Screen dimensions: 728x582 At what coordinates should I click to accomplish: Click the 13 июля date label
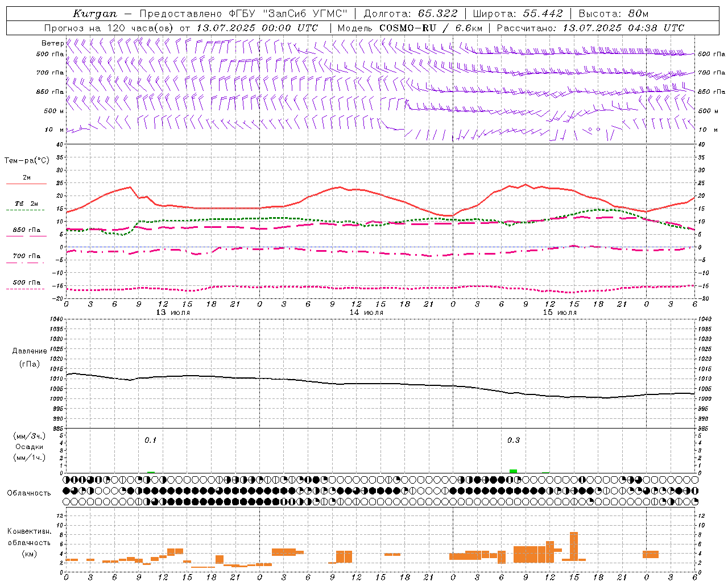click(x=173, y=313)
